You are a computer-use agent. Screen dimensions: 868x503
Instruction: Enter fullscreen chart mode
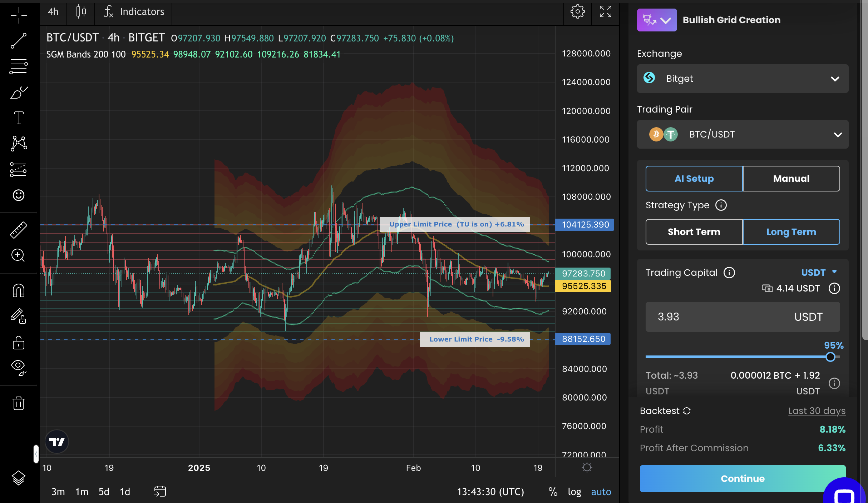(x=605, y=12)
